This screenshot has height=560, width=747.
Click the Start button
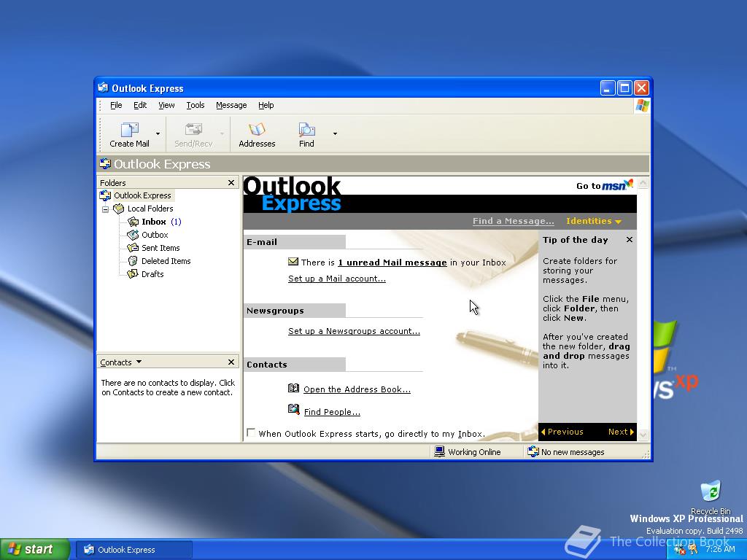click(35, 550)
